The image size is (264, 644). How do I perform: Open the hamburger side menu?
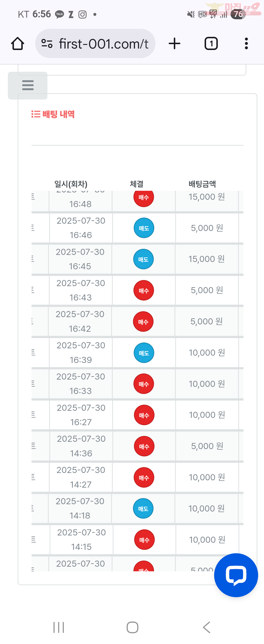coord(28,85)
